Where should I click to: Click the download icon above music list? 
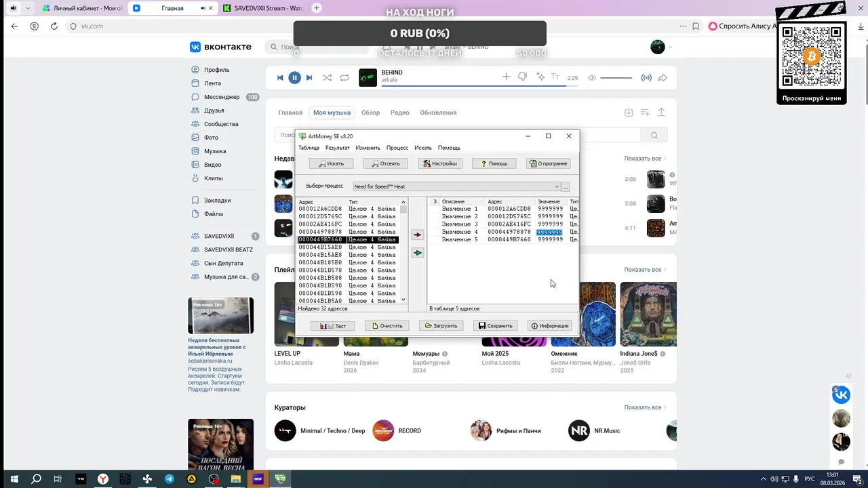(x=629, y=113)
